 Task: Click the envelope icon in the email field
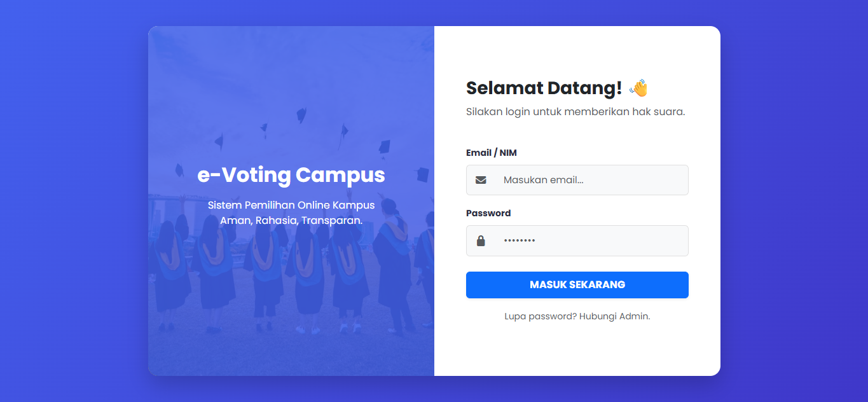click(481, 179)
